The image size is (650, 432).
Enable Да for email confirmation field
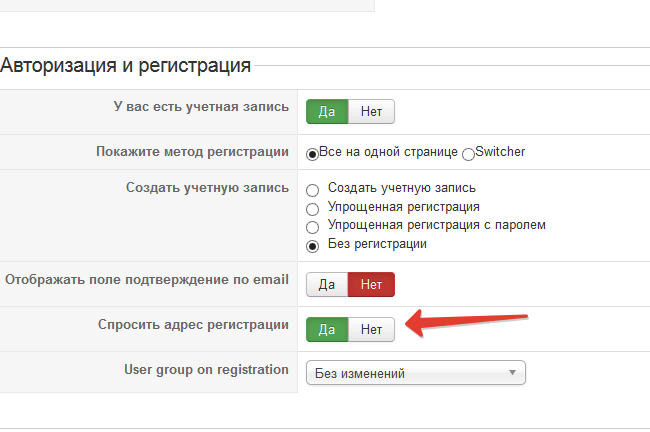click(326, 285)
